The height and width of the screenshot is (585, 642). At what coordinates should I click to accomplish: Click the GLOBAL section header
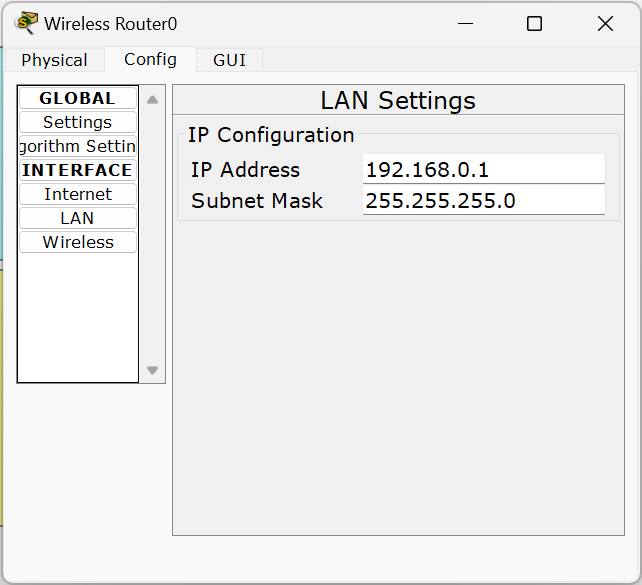(77, 98)
